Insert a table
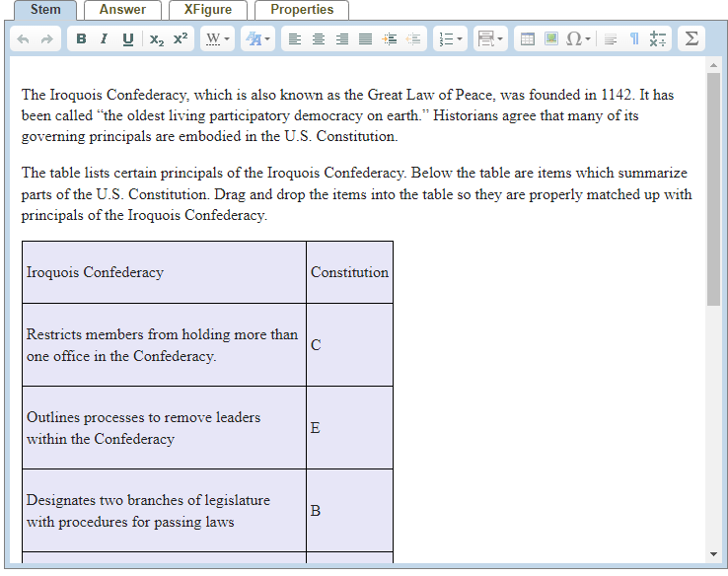This screenshot has width=728, height=576. click(x=528, y=39)
